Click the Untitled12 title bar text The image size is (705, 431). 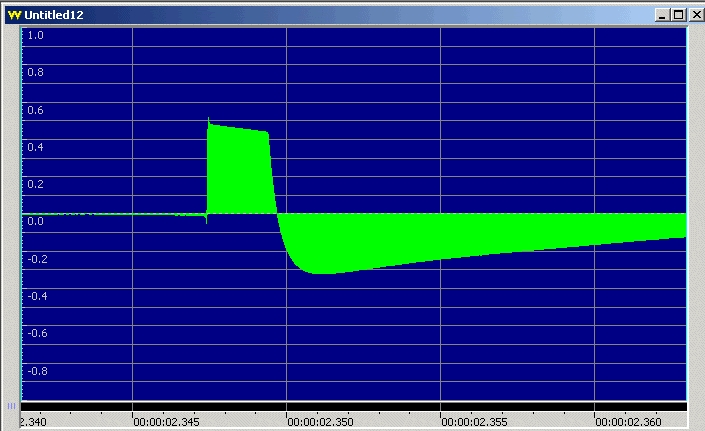(x=54, y=15)
